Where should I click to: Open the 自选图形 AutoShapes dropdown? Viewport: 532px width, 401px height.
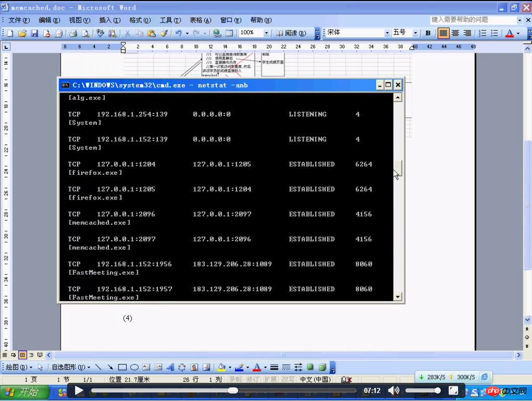pos(71,367)
